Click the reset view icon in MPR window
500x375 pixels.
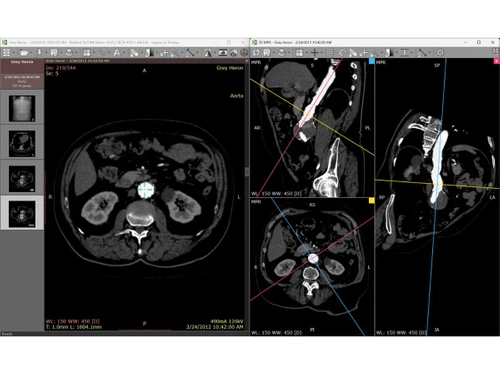pyautogui.click(x=256, y=52)
